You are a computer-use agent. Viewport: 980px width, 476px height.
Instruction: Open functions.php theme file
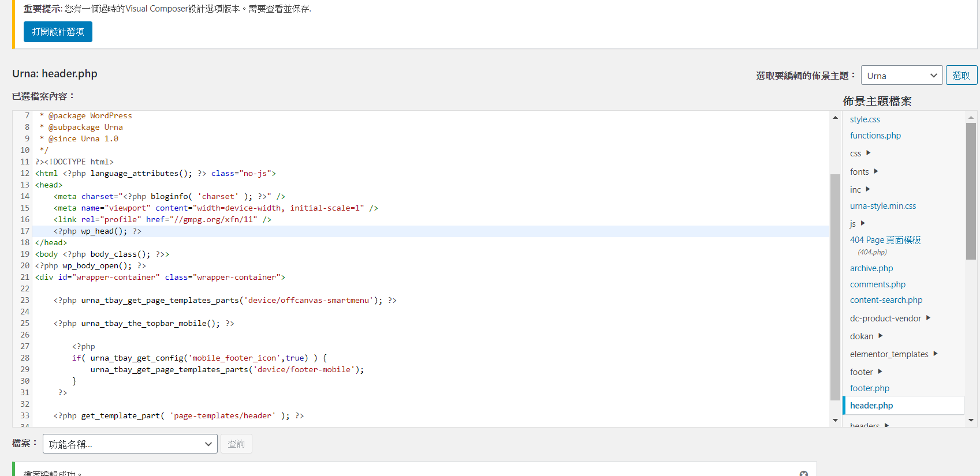tap(875, 136)
